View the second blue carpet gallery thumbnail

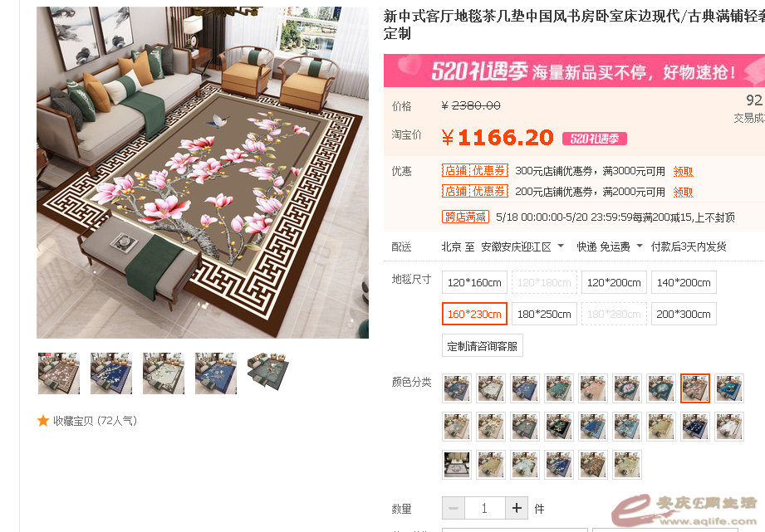(x=111, y=373)
